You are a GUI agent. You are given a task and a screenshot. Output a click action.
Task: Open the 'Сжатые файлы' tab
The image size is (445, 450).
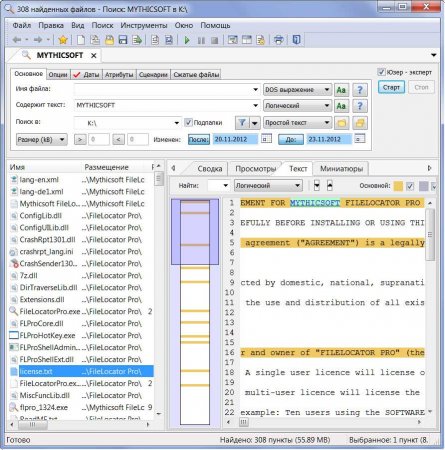click(x=196, y=75)
